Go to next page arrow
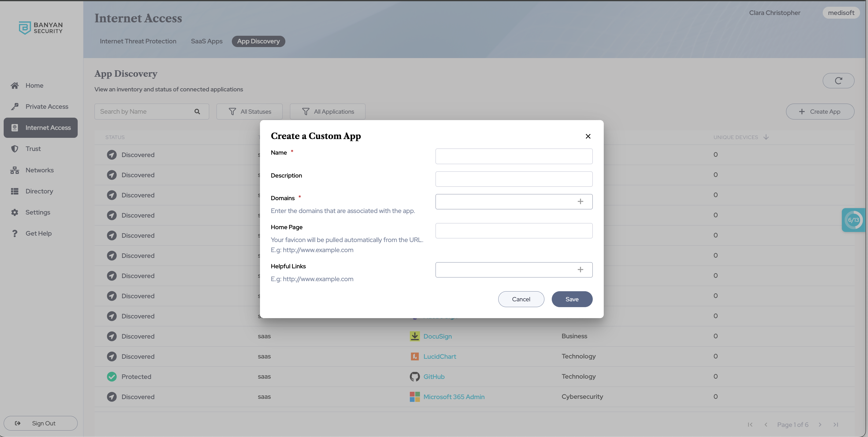 point(820,424)
